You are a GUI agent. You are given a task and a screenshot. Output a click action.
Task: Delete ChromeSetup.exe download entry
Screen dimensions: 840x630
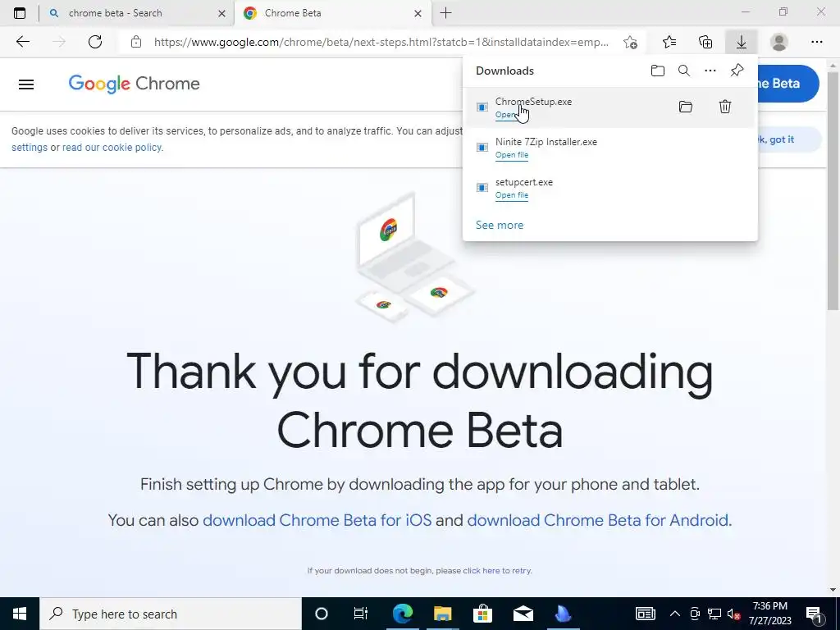point(725,107)
